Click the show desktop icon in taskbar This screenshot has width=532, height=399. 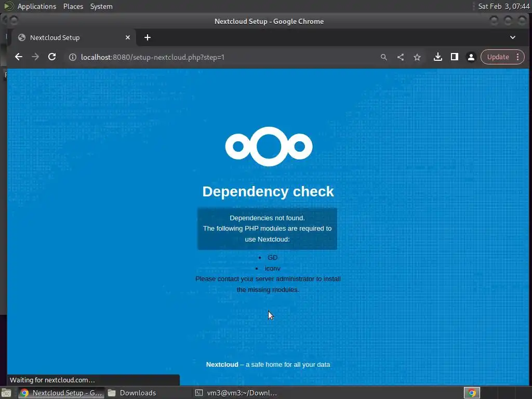coord(6,393)
